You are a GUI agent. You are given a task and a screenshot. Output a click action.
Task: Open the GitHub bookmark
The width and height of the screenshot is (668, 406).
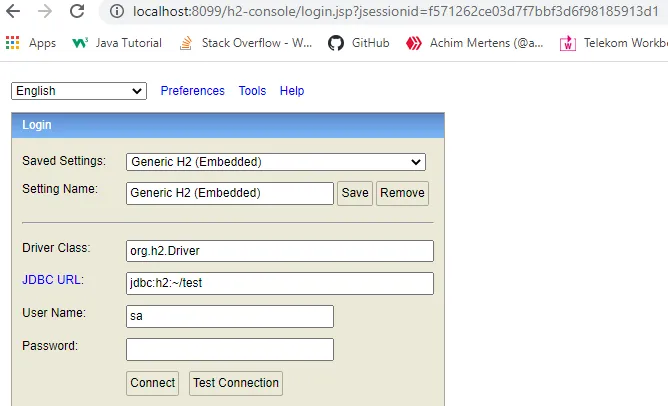click(359, 43)
